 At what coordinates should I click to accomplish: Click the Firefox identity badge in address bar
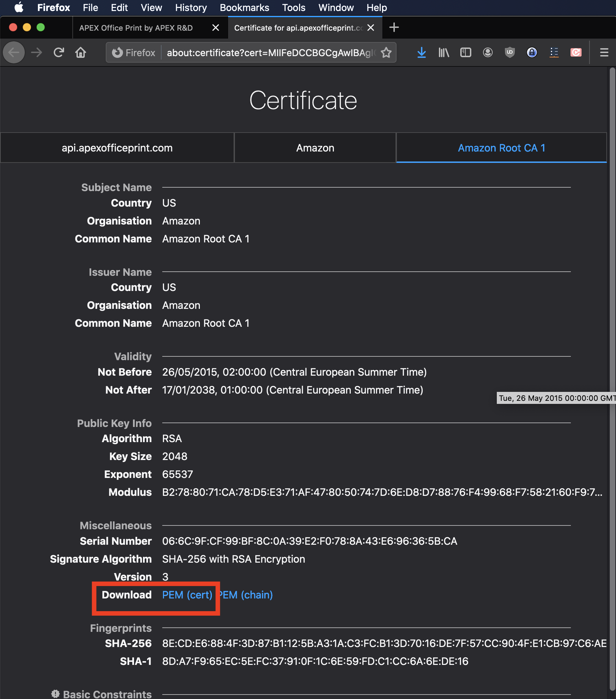coord(134,53)
